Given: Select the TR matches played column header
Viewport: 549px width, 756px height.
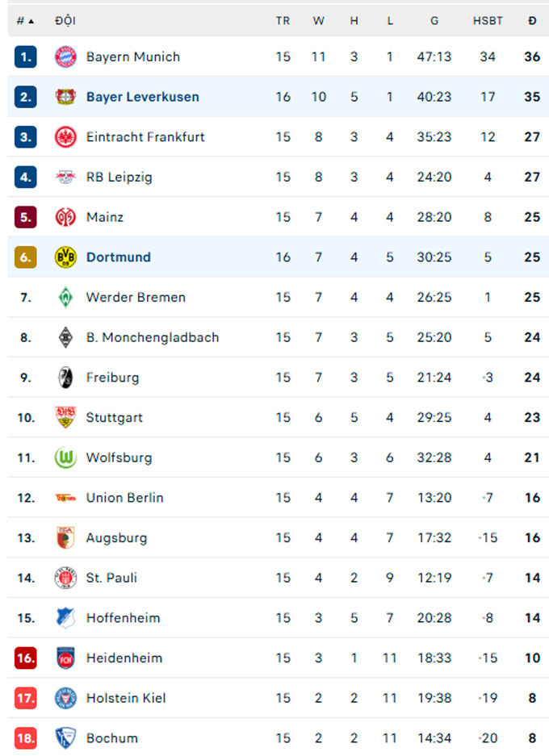Looking at the screenshot, I should point(283,21).
